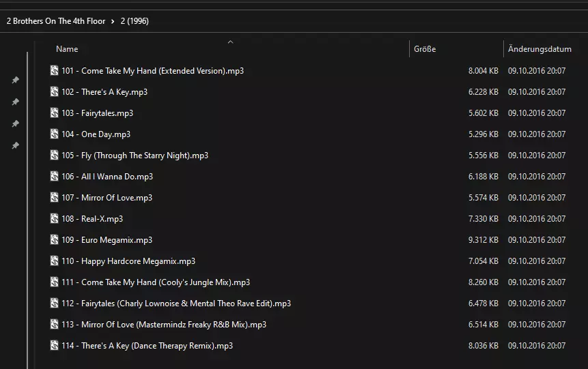Viewport: 588px width, 369px height.
Task: Click the mp3 icon of 103 - Fairytales
Action: click(55, 113)
